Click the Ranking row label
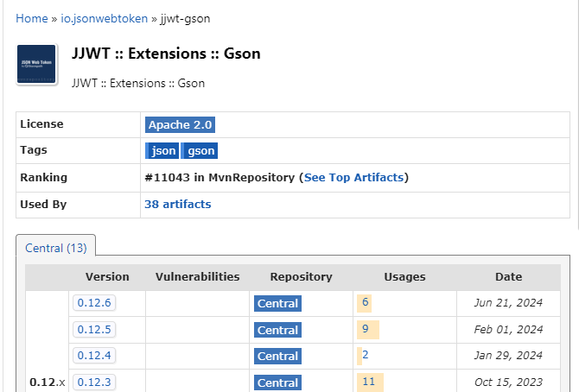This screenshot has height=392, width=579. [43, 178]
